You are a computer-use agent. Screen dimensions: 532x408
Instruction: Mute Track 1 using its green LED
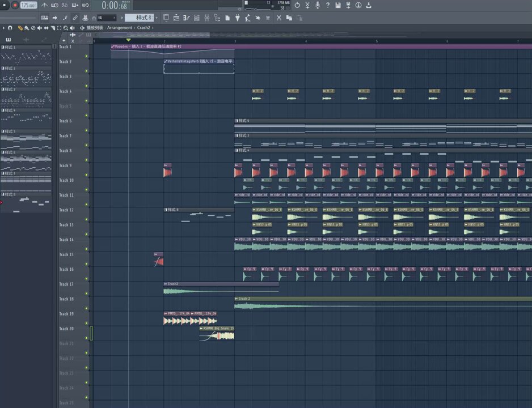point(87,56)
